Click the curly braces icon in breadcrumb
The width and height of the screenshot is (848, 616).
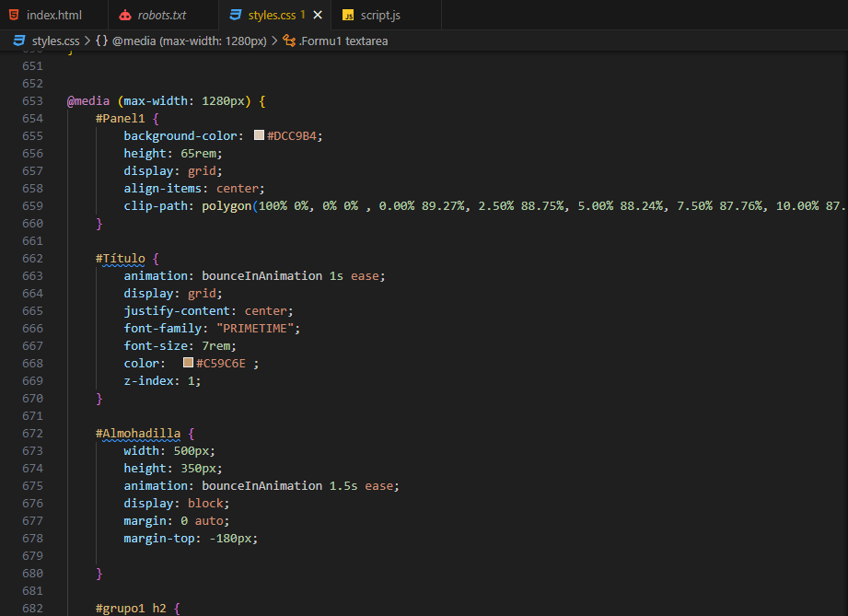tap(101, 41)
